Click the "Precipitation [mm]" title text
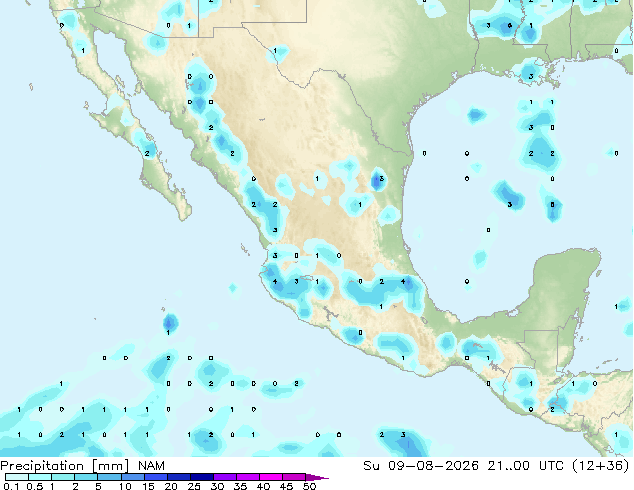634x490 pixels. [x=65, y=466]
